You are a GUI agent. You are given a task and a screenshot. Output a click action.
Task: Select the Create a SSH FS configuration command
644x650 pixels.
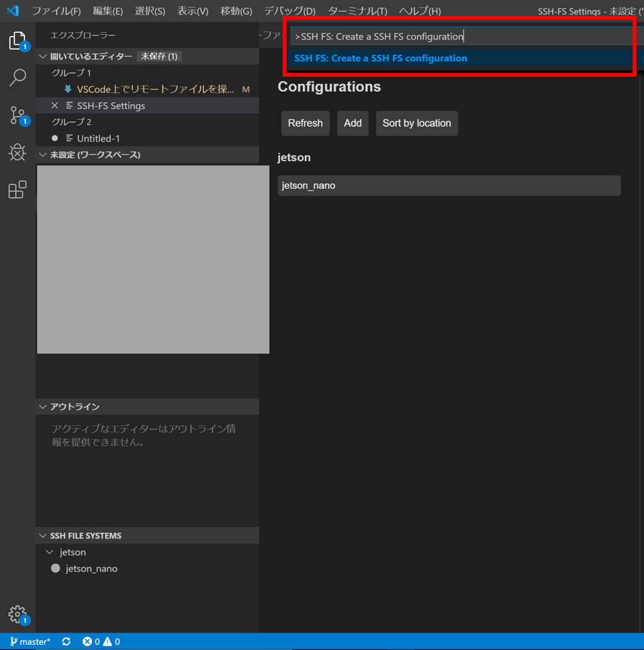(x=467, y=58)
